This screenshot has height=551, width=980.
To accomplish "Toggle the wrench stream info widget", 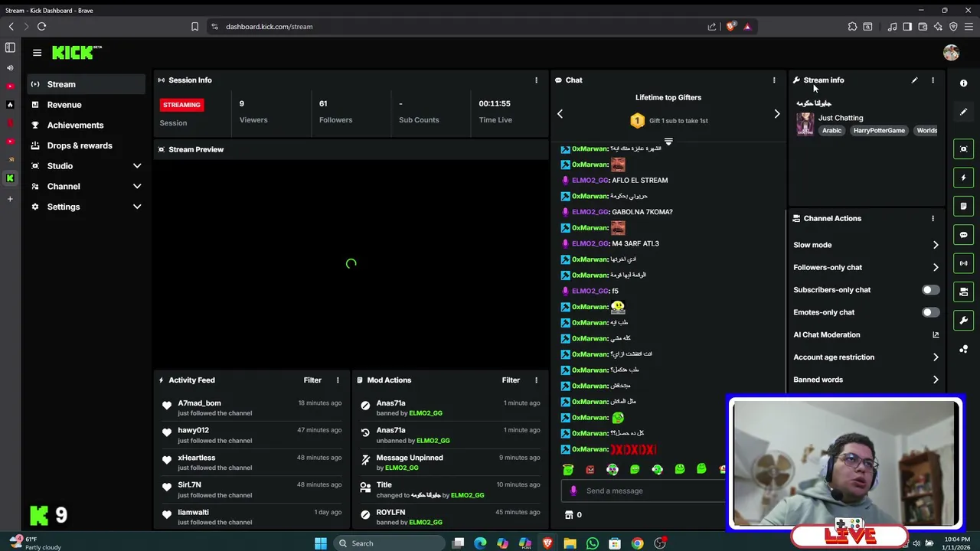I will coord(964,321).
